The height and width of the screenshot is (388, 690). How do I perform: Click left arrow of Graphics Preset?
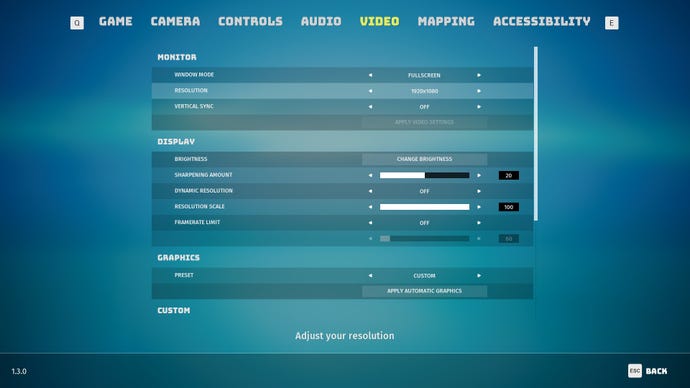[x=370, y=276]
